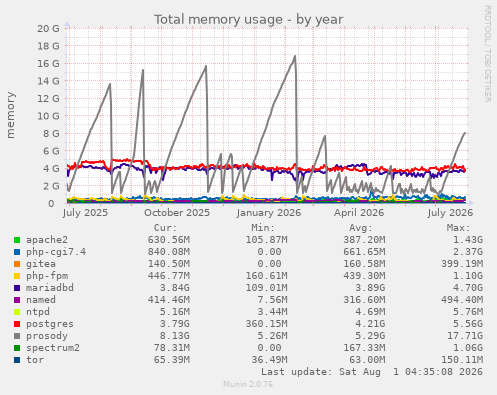Click the apache2 green legend swatch
This screenshot has height=395, width=497.
point(17,240)
